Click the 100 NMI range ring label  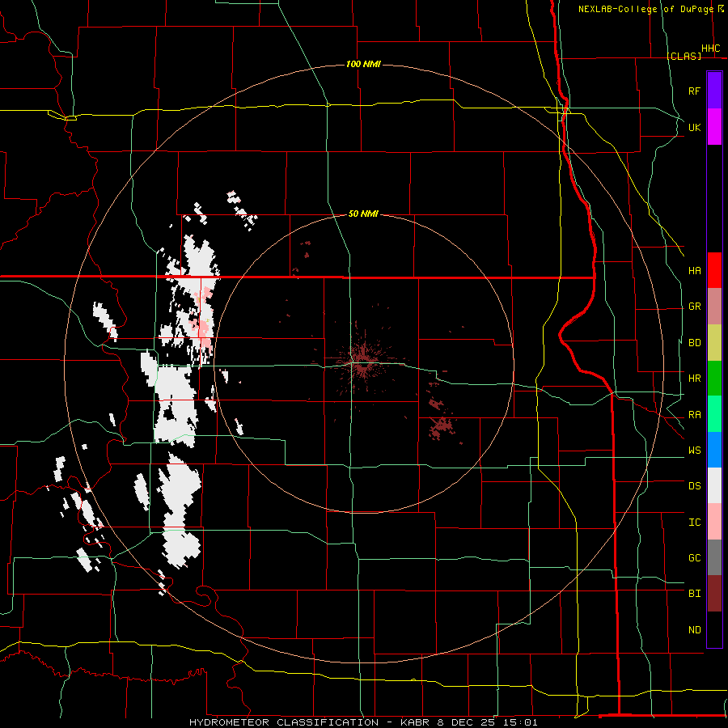[363, 64]
